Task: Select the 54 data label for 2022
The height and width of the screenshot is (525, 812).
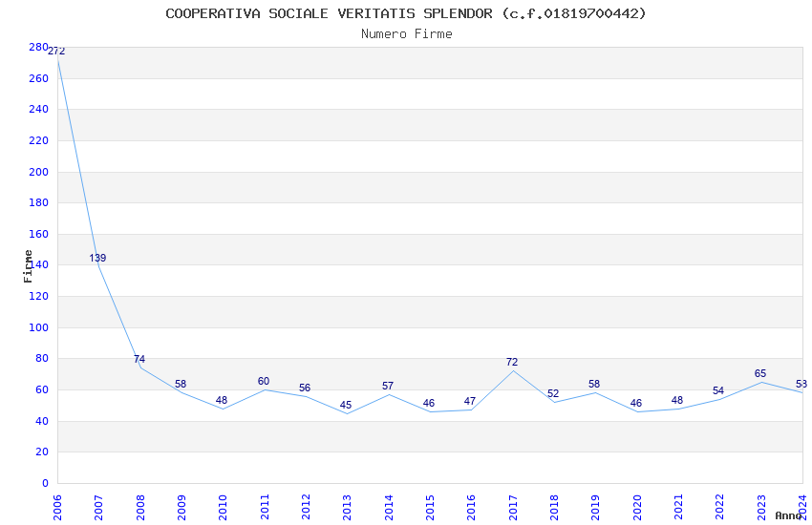Action: coord(718,391)
